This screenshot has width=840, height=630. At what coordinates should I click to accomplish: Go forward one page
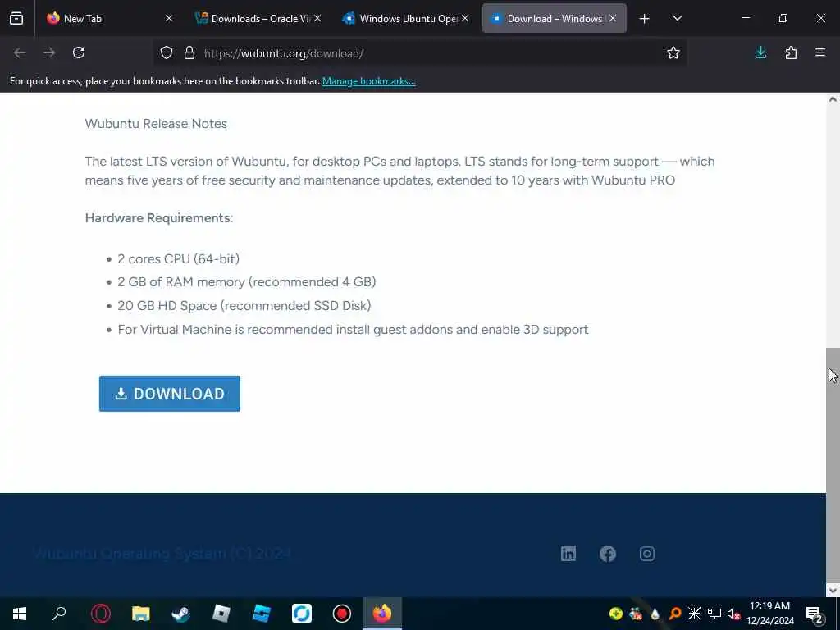pyautogui.click(x=49, y=52)
